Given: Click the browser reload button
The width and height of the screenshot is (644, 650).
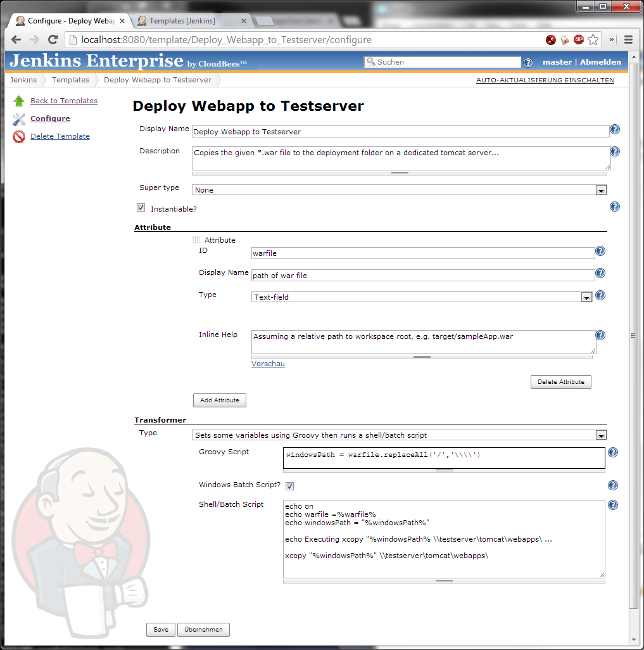Looking at the screenshot, I should [53, 39].
